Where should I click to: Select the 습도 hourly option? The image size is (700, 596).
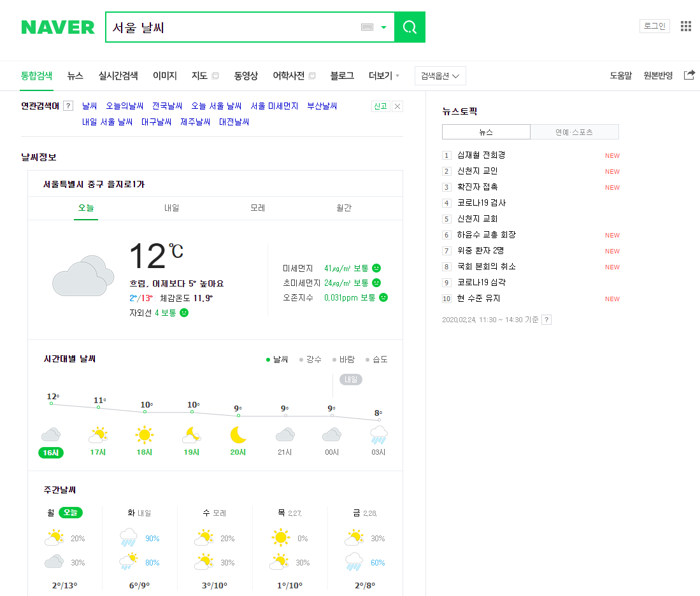coord(376,359)
